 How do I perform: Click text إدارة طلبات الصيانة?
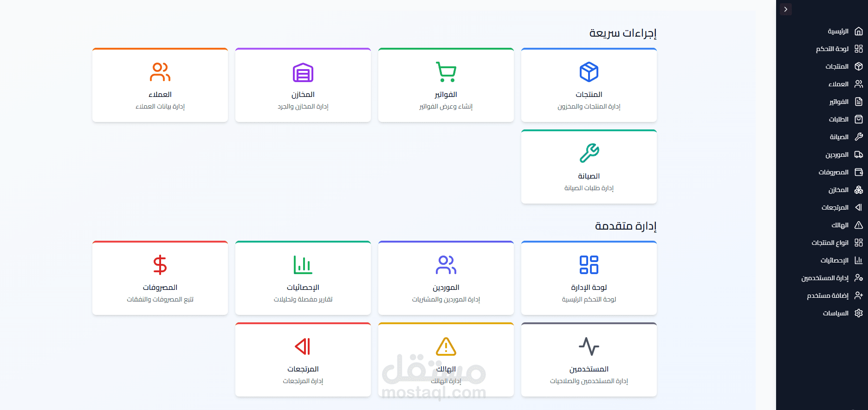[589, 188]
